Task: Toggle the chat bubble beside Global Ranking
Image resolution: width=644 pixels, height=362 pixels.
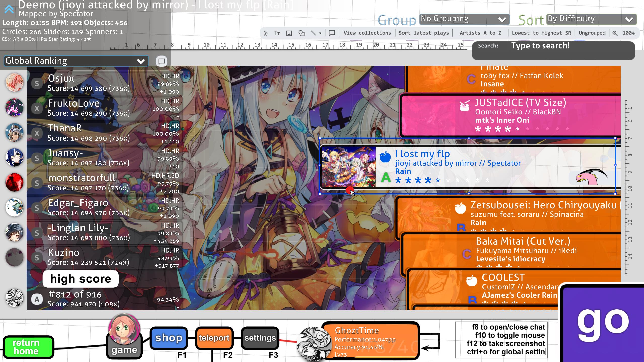Action: pos(162,61)
